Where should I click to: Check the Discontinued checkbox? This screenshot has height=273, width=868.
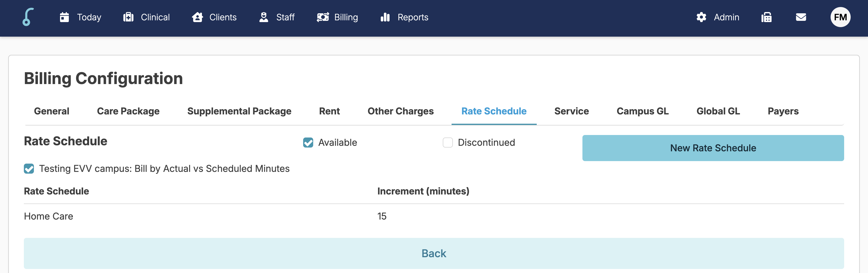(448, 143)
